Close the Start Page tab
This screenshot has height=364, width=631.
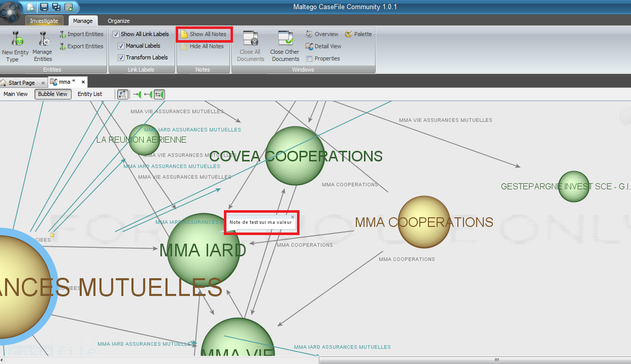click(43, 82)
